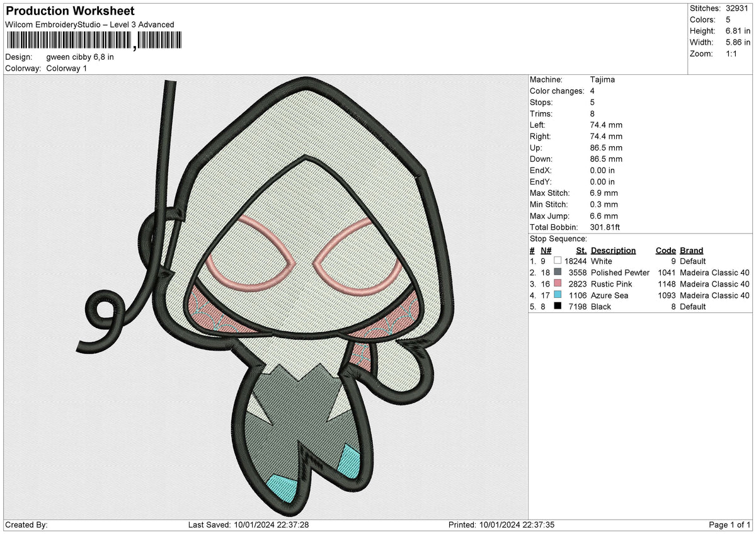Click the 'Page 1 of 1' footer text
Screen dimensions: 756x534
(x=730, y=525)
